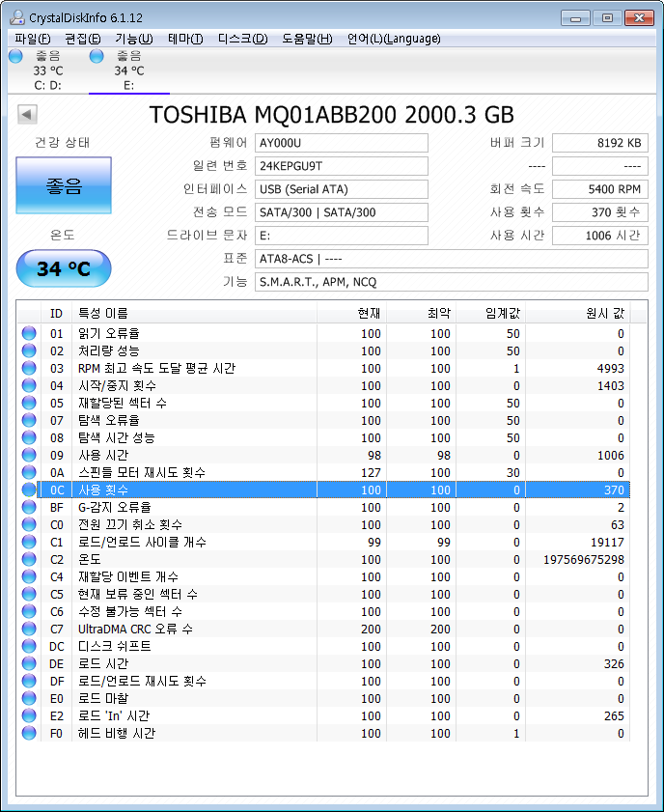
Task: Open the 기능(U) menu
Action: coord(133,39)
